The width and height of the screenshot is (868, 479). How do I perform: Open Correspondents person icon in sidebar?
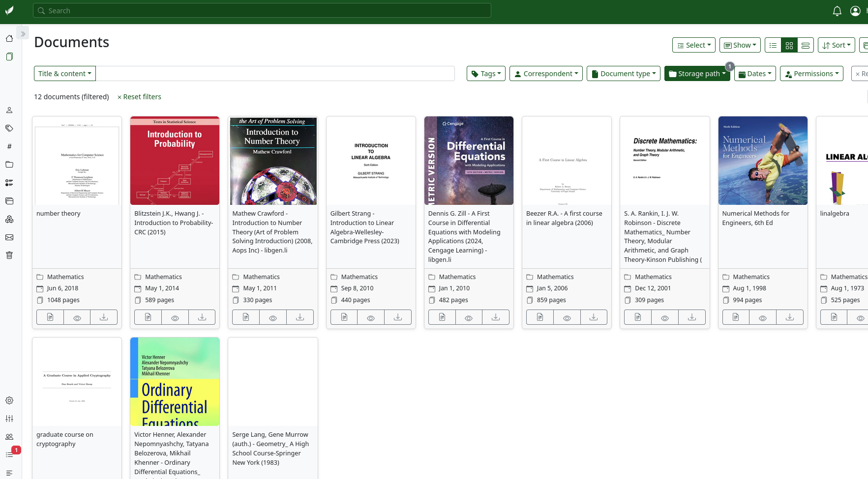tap(9, 110)
